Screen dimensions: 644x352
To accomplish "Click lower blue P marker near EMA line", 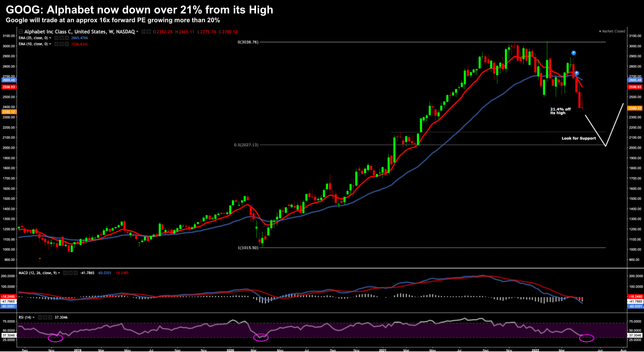I will click(577, 73).
